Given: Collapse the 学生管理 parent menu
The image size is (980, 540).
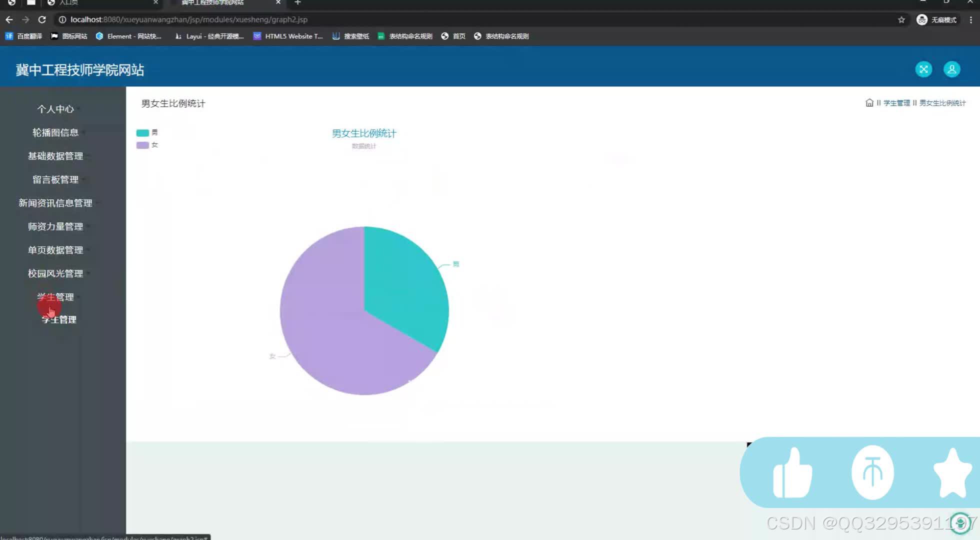Looking at the screenshot, I should click(55, 297).
